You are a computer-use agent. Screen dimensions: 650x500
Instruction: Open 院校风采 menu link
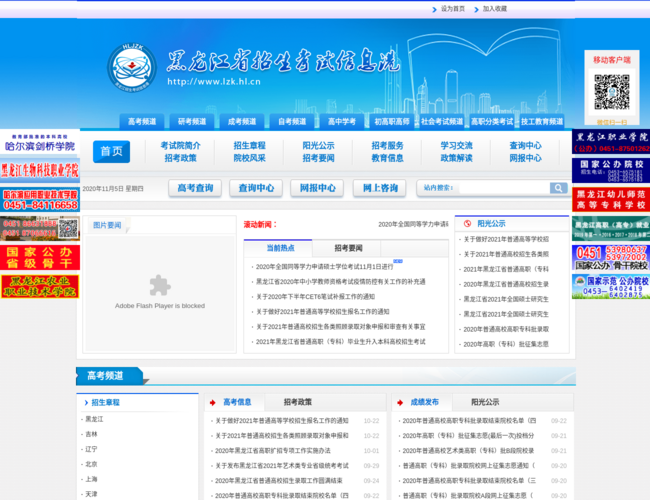click(x=249, y=158)
